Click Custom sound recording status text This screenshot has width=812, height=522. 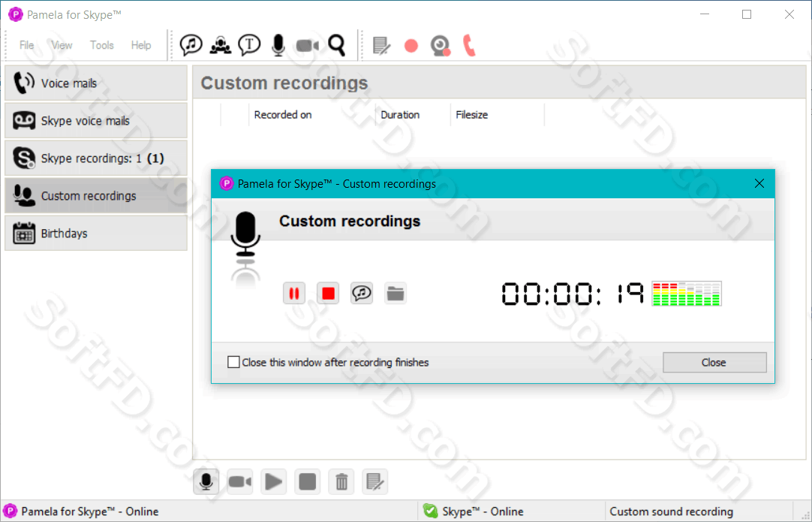point(671,511)
